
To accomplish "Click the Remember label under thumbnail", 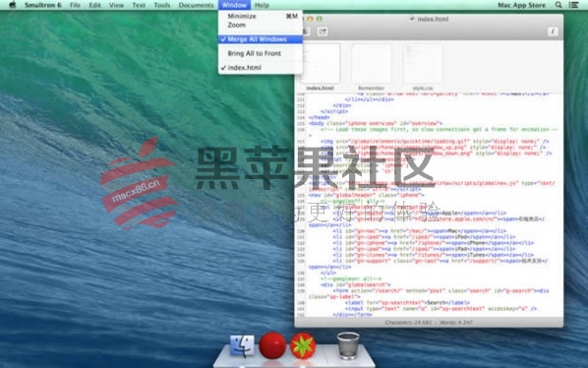I will point(372,89).
